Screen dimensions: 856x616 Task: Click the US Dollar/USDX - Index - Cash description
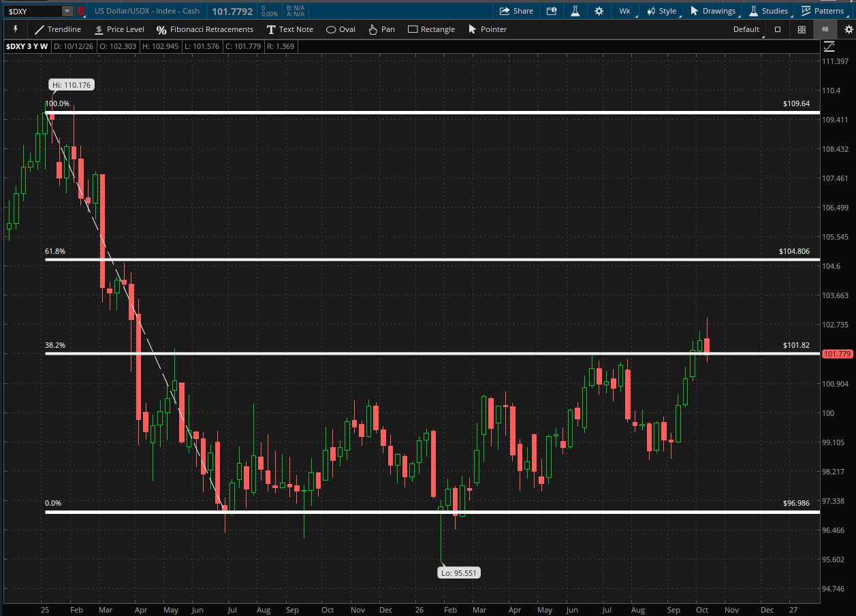tap(147, 11)
